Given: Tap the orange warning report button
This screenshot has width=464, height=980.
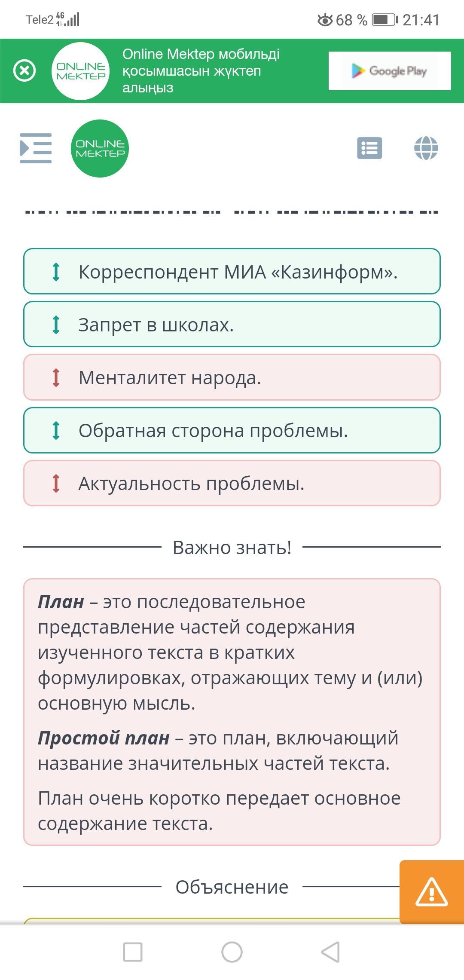Looking at the screenshot, I should point(432,892).
